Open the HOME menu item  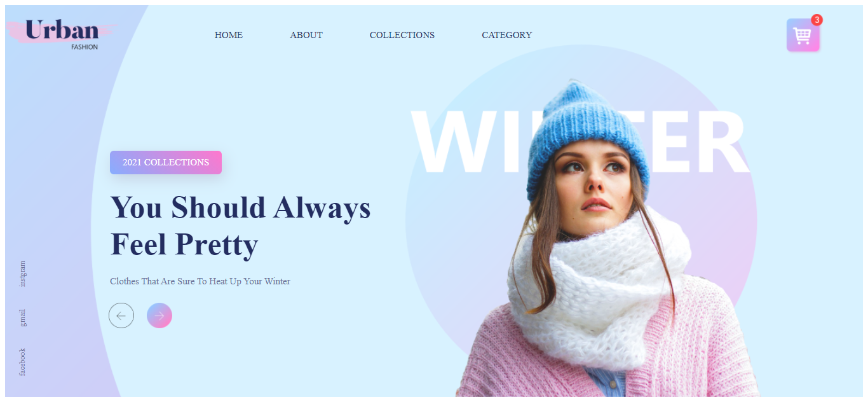229,35
